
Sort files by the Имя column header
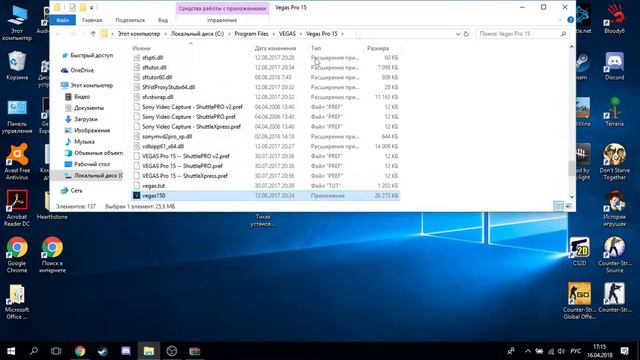tap(141, 48)
